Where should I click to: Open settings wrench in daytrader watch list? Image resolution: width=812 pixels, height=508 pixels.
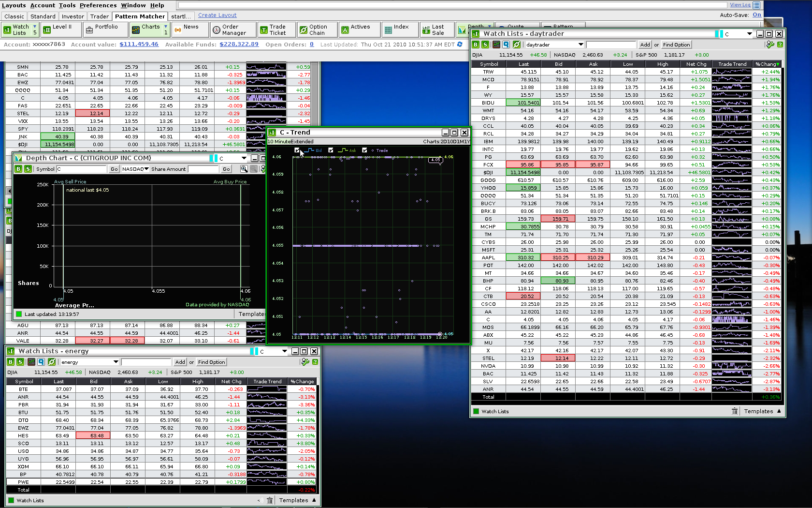coord(770,45)
